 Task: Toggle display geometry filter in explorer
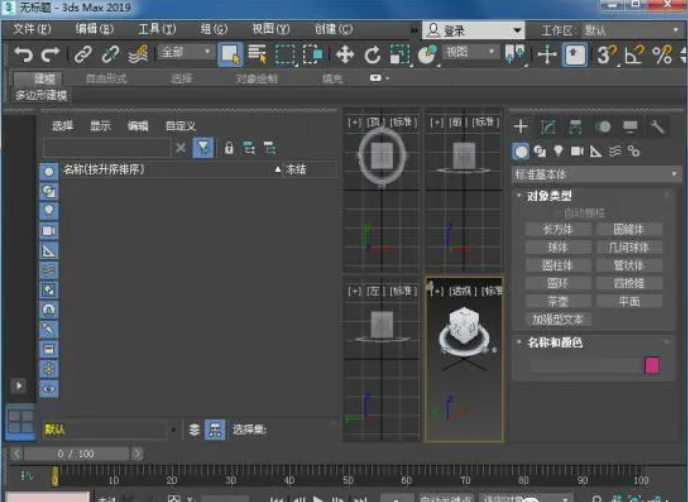(49, 172)
